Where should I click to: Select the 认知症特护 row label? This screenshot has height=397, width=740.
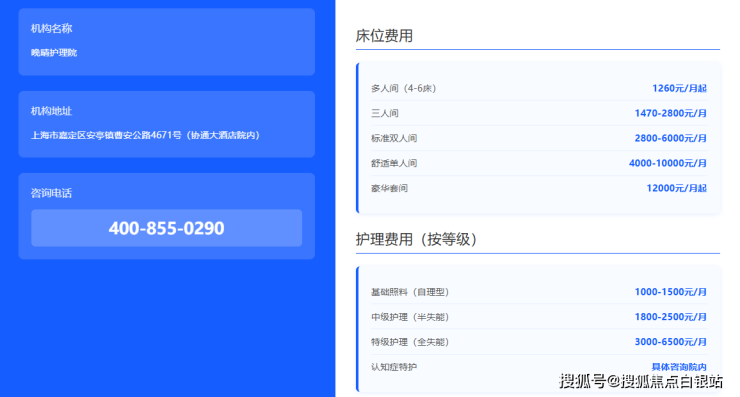pyautogui.click(x=394, y=367)
